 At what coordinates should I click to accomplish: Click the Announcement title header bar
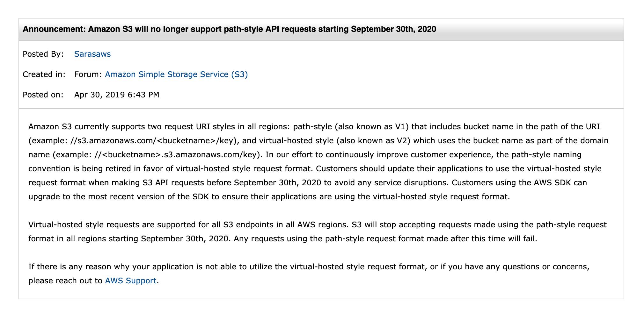[x=321, y=29]
